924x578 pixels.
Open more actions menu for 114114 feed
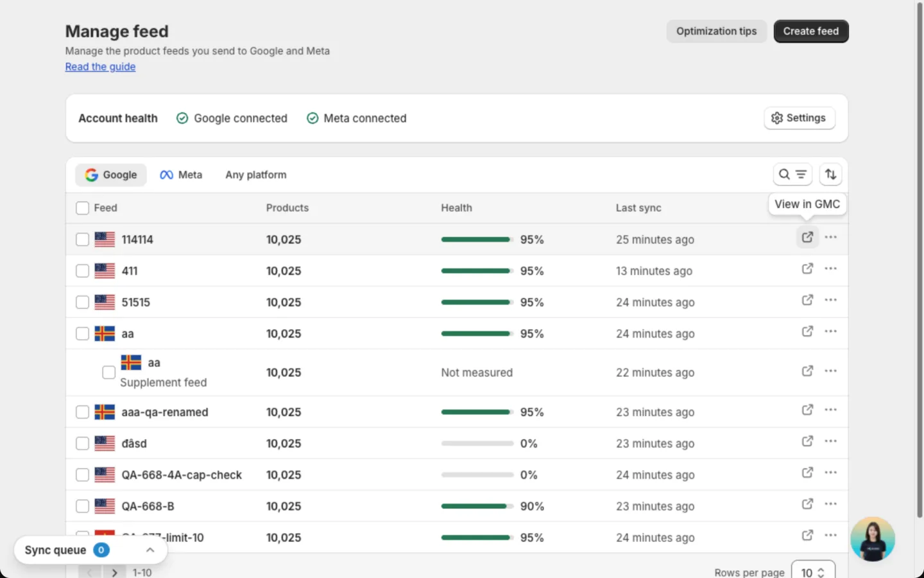(x=831, y=237)
